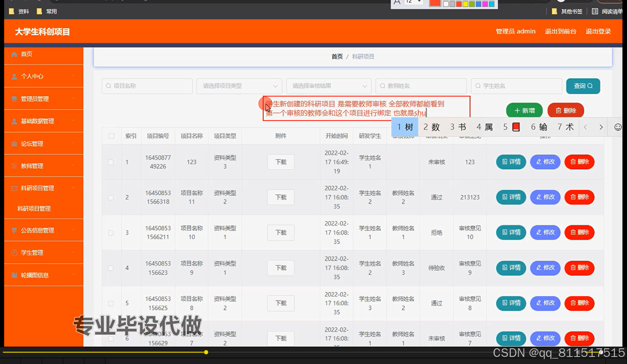Click the 项目名称 search input field

[x=147, y=86]
